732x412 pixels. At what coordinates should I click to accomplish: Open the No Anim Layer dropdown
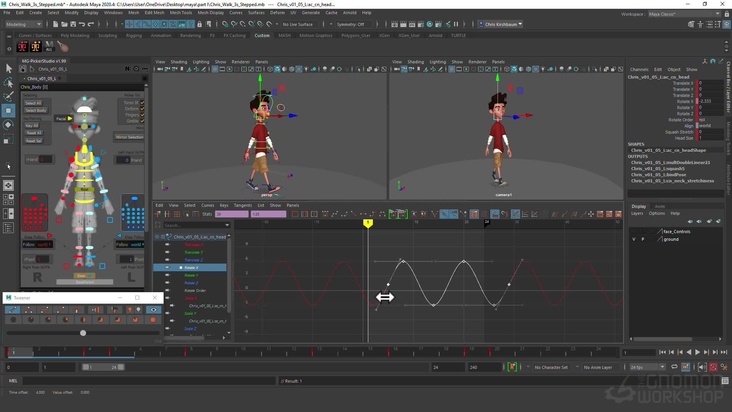pyautogui.click(x=598, y=367)
